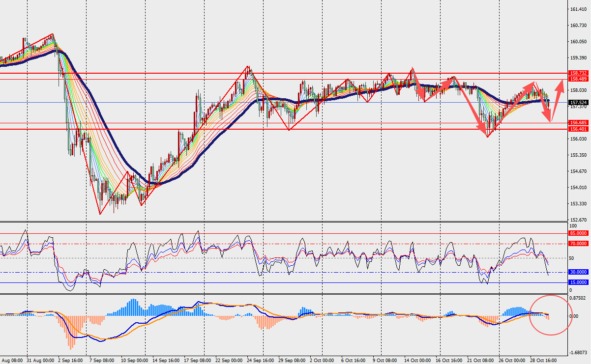Click the 158.030 price axis label
The height and width of the screenshot is (364, 591).
(578, 90)
